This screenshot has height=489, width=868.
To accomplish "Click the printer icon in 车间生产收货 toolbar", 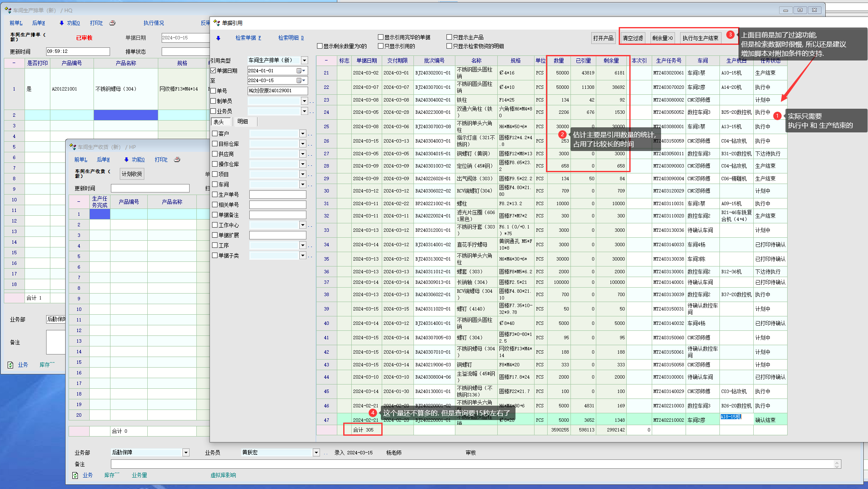I will coord(177,159).
